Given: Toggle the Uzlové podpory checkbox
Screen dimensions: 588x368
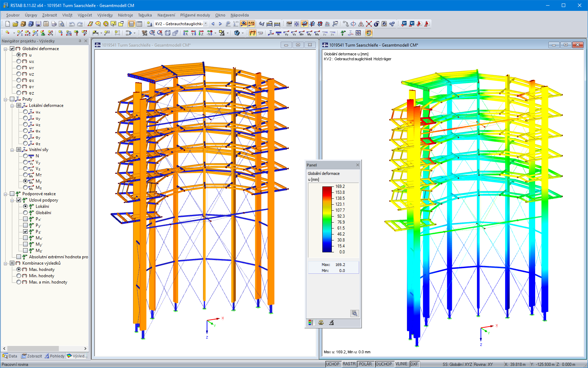Looking at the screenshot, I should tap(19, 200).
